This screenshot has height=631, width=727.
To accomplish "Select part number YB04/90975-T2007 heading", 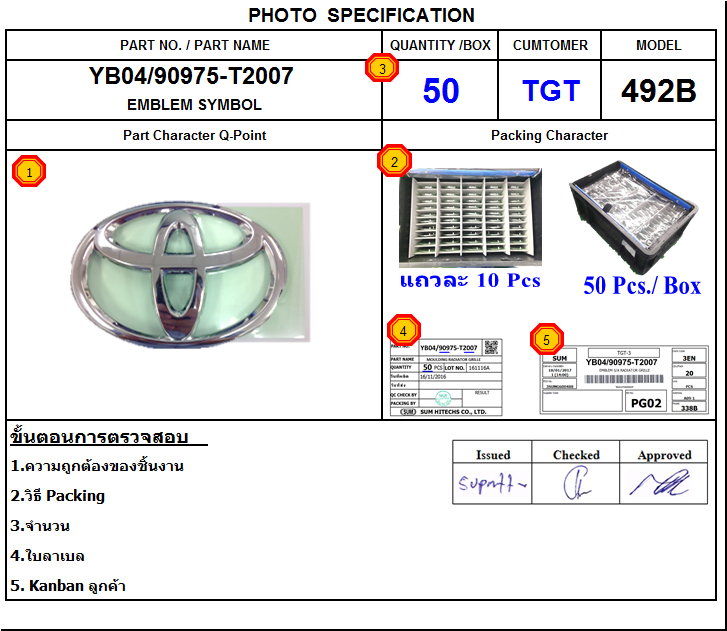I will [x=191, y=76].
